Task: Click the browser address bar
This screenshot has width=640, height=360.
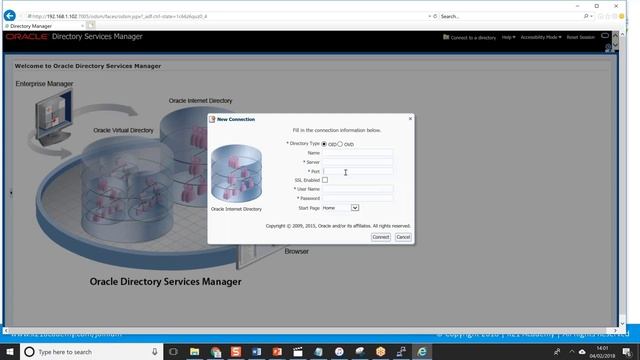Action: [x=227, y=16]
